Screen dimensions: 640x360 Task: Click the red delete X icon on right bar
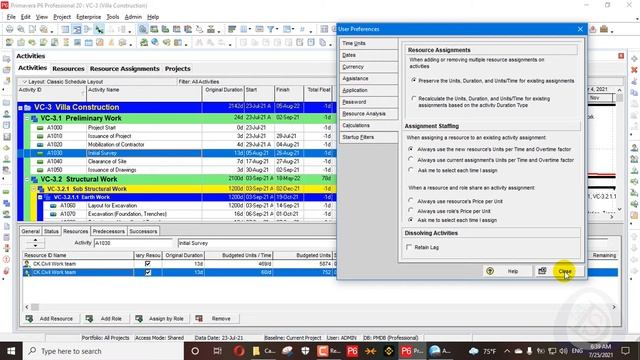(x=634, y=70)
